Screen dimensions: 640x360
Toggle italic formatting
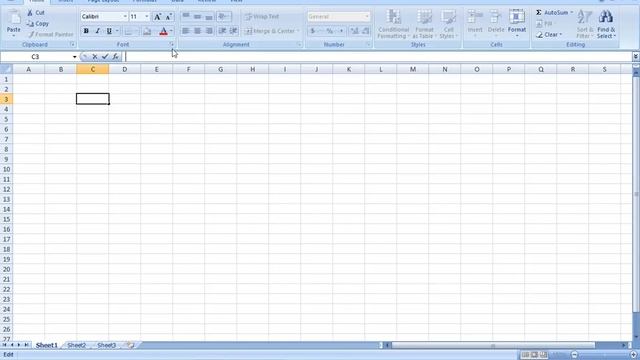tap(97, 31)
